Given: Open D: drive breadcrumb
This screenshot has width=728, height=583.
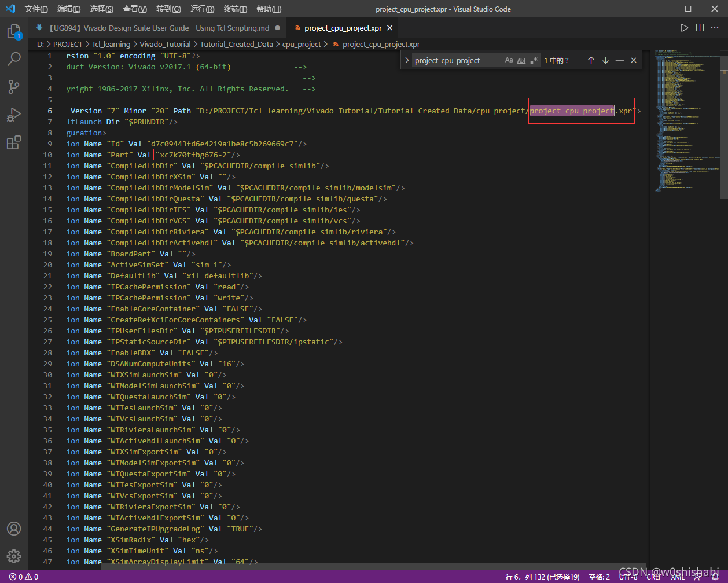Looking at the screenshot, I should (x=41, y=44).
